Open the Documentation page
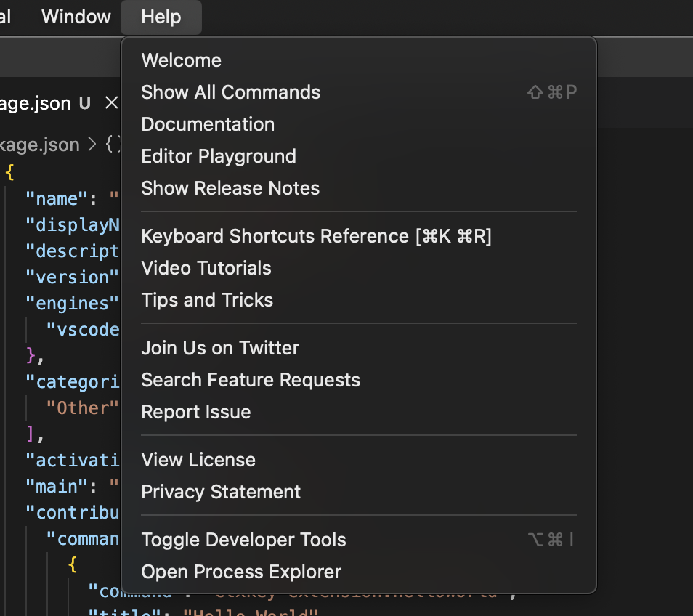The height and width of the screenshot is (616, 693). (208, 124)
